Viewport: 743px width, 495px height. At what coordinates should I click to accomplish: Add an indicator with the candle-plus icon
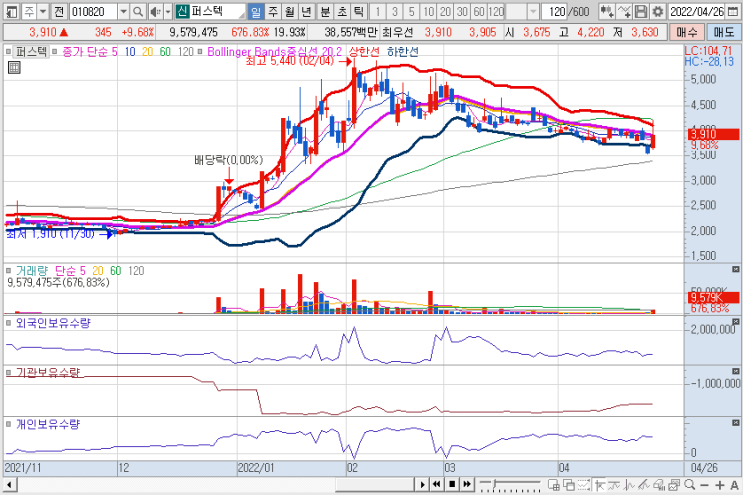tap(606, 11)
